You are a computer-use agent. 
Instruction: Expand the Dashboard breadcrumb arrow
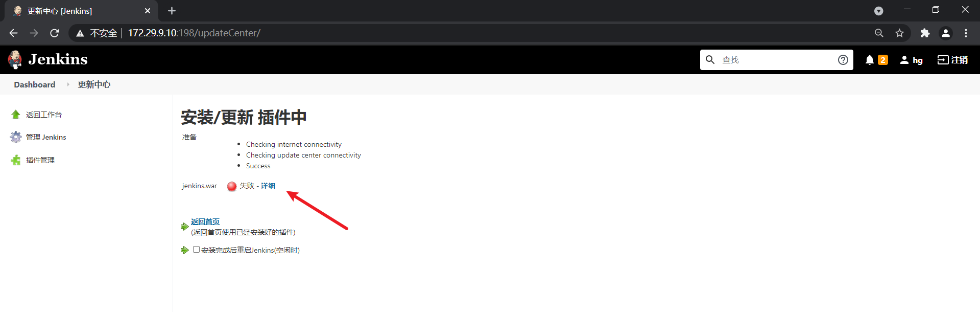pos(68,84)
